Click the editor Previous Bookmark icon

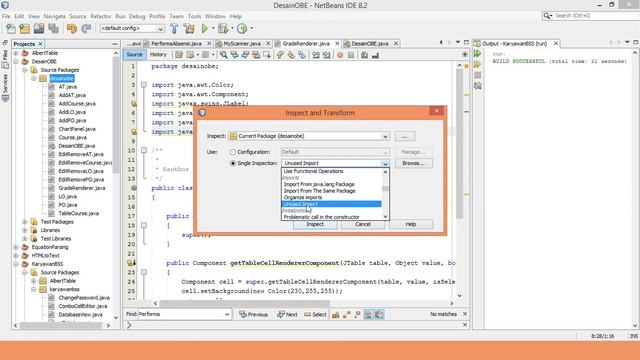[280, 55]
